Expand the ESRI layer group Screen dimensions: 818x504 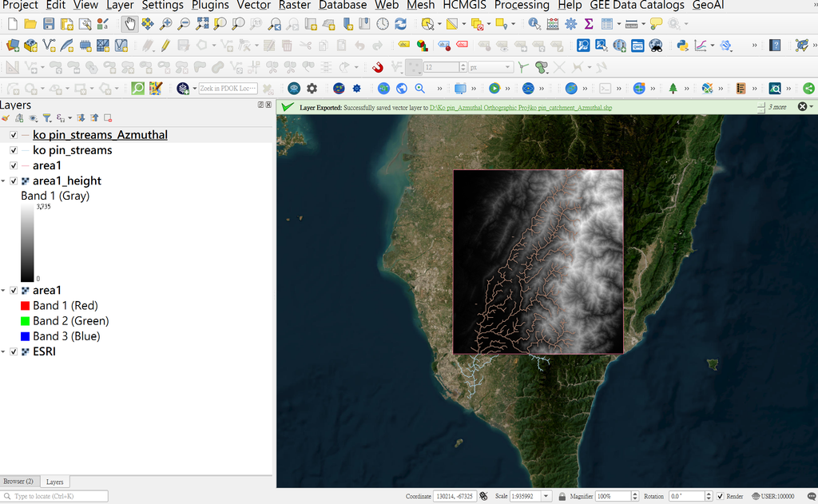[4, 352]
